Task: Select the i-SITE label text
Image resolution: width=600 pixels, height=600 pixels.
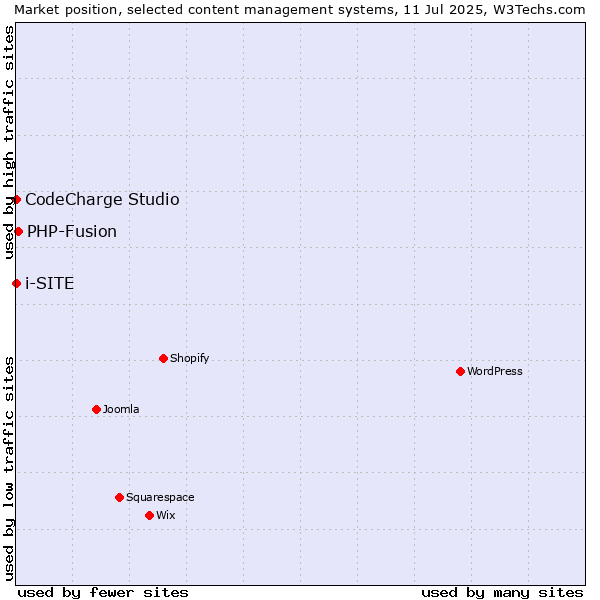Action: pos(49,284)
